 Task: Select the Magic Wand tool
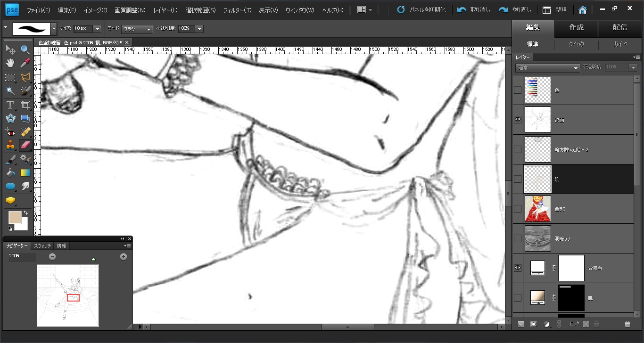(x=10, y=90)
